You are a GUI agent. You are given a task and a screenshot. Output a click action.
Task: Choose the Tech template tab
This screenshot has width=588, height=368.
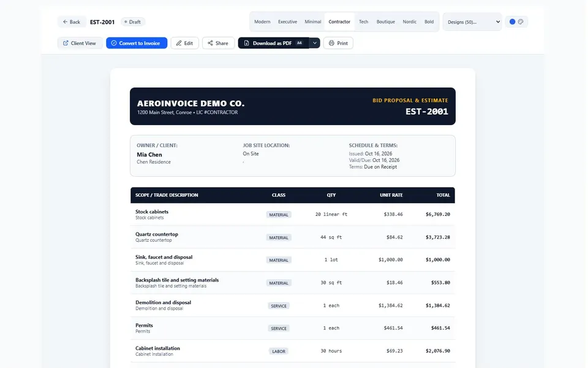click(x=363, y=22)
